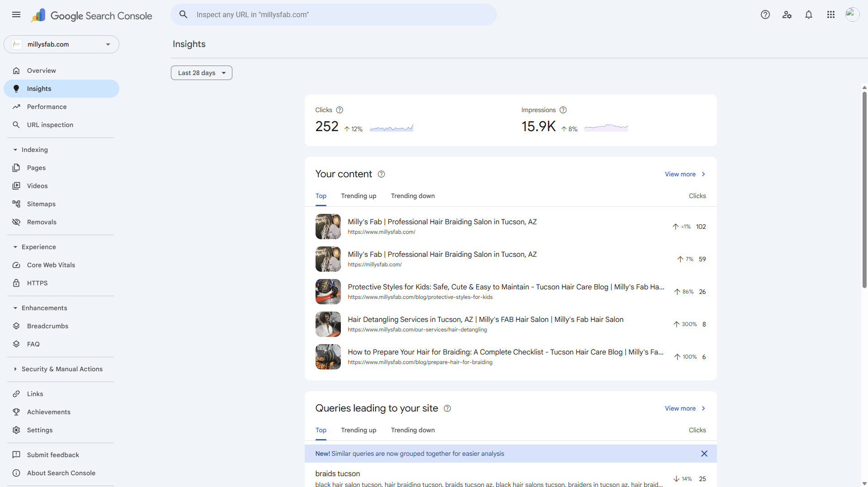
Task: Click Submit feedback in sidebar
Action: 61,455
